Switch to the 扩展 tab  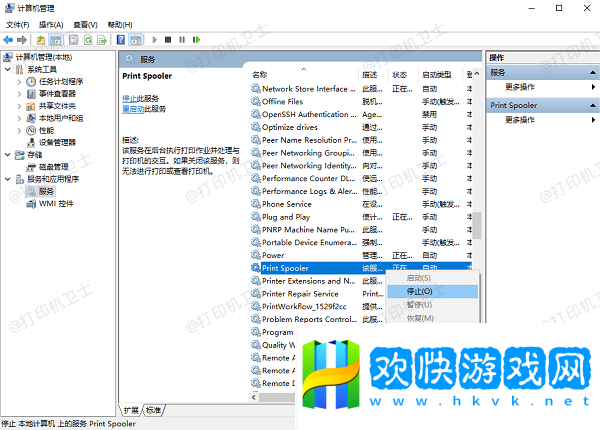[x=131, y=410]
